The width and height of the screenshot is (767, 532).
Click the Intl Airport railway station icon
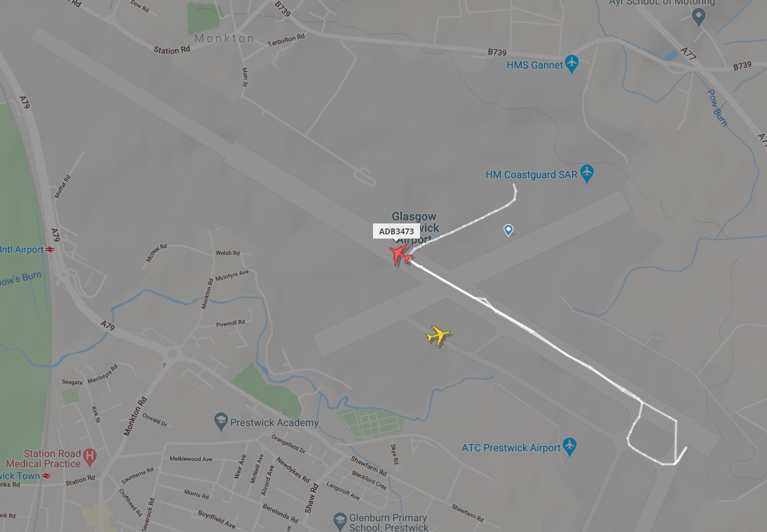(x=50, y=249)
